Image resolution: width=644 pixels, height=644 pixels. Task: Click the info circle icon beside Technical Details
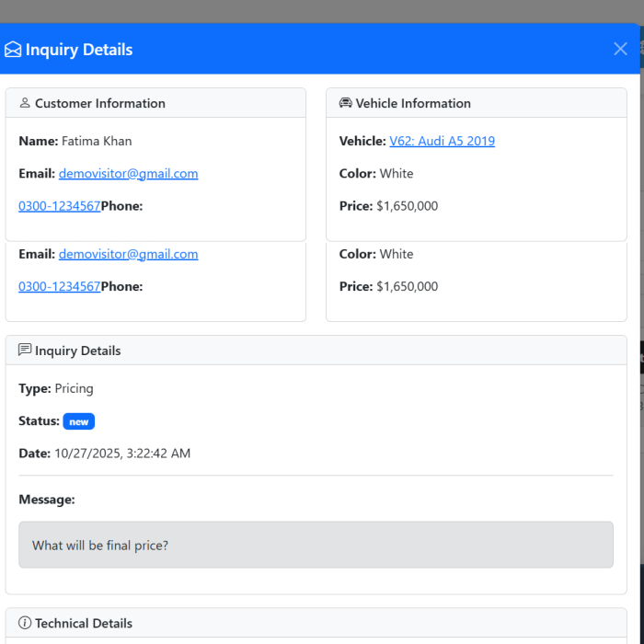(25, 623)
